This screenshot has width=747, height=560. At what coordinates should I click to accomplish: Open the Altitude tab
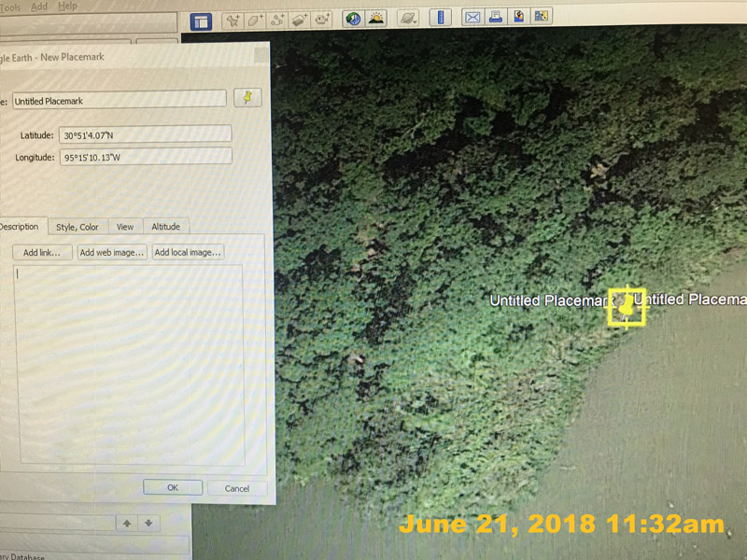[166, 227]
